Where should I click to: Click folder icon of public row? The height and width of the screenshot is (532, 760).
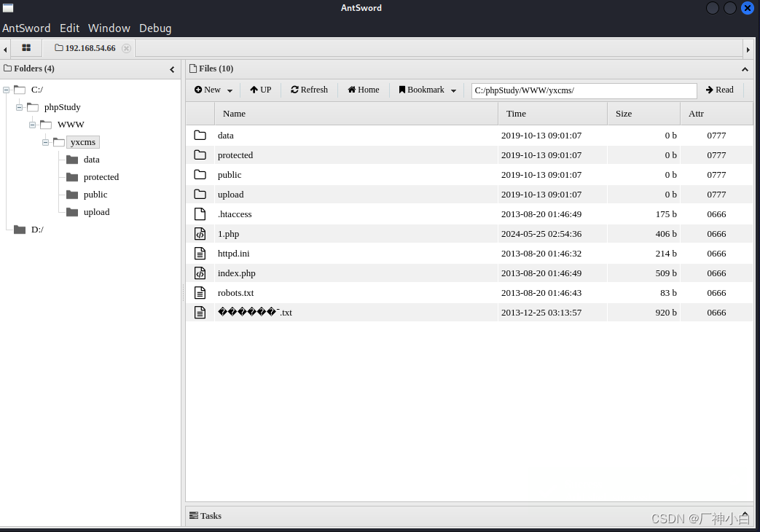pos(200,175)
